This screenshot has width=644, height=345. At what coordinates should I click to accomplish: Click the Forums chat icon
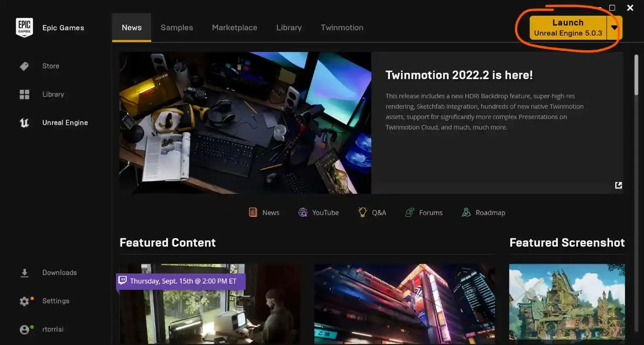point(409,213)
